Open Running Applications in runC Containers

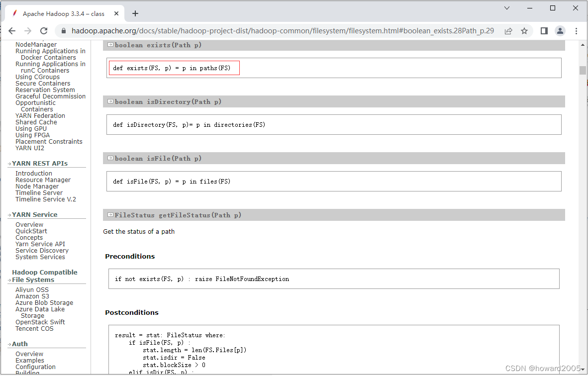coord(50,67)
